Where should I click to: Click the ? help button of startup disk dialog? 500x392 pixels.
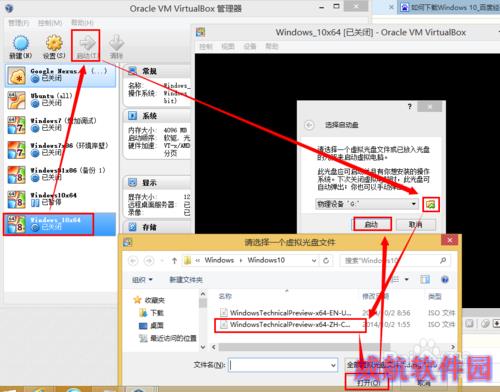pyautogui.click(x=410, y=107)
